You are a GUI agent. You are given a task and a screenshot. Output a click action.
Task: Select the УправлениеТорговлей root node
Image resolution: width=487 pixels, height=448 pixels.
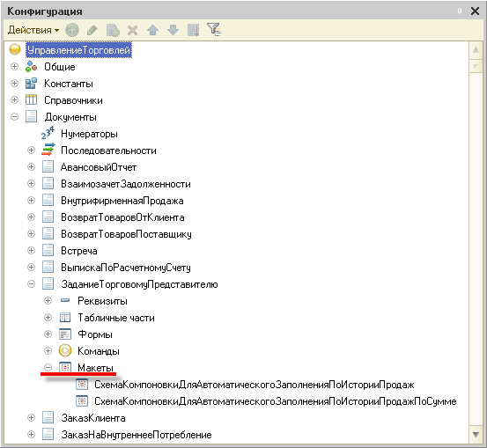pos(79,50)
